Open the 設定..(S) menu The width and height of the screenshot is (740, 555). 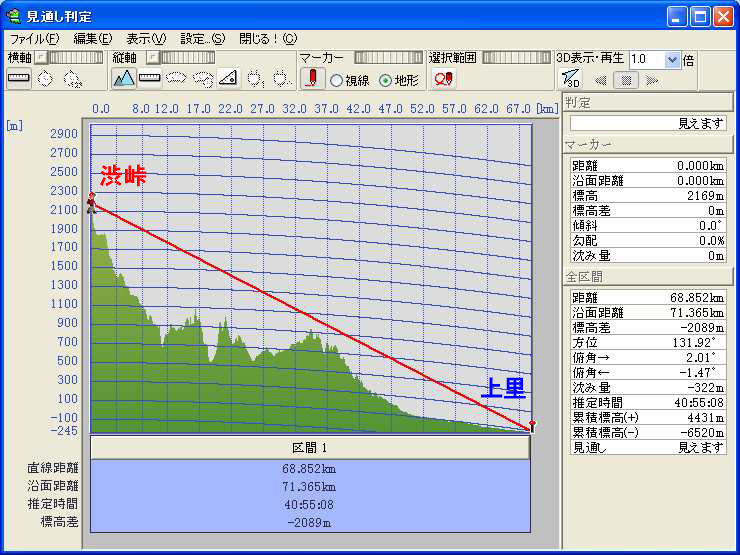[202, 39]
